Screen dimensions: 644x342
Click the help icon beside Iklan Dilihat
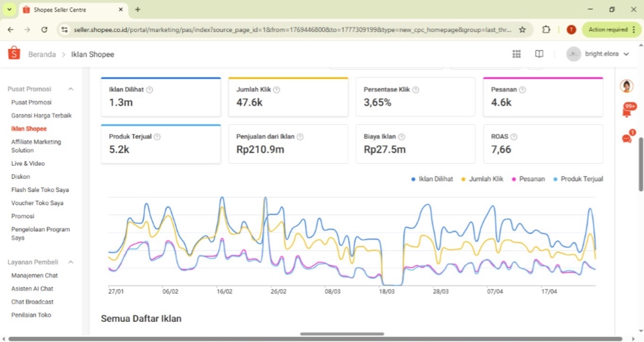click(x=150, y=89)
